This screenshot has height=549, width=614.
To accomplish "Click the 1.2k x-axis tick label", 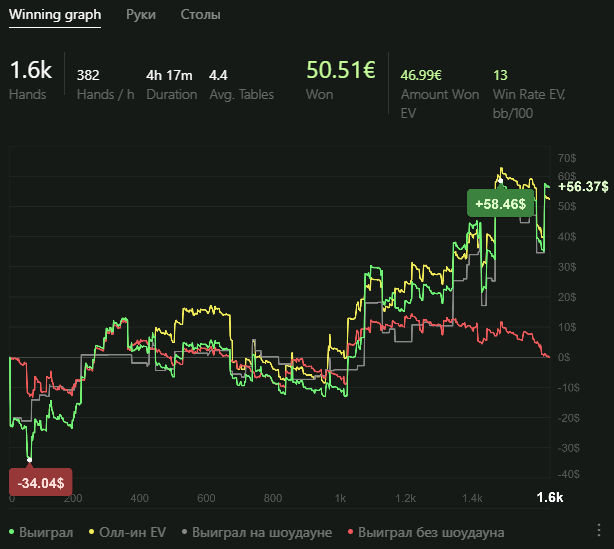I will point(405,498).
